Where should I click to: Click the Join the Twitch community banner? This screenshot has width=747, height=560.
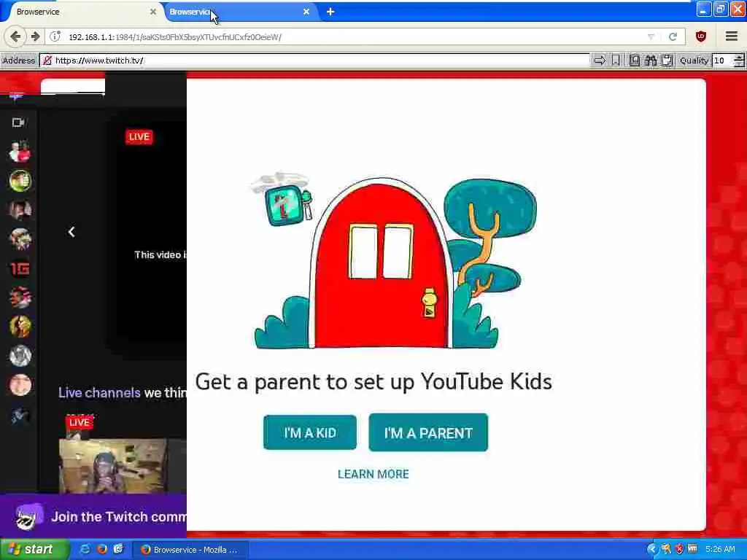pos(93,517)
